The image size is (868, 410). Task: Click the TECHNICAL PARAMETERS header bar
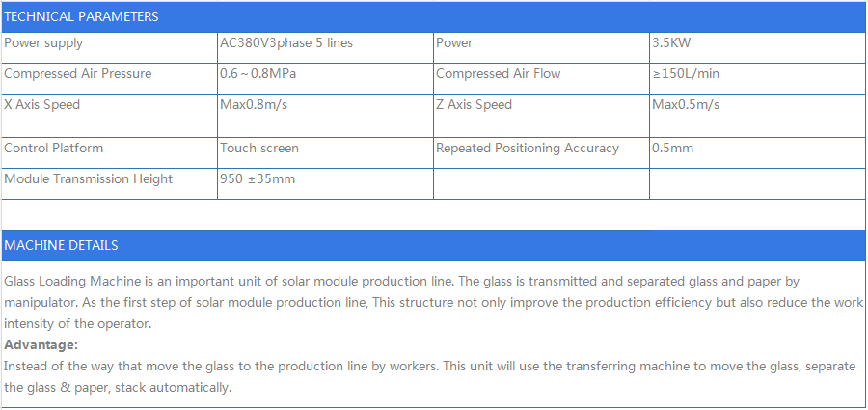point(433,16)
